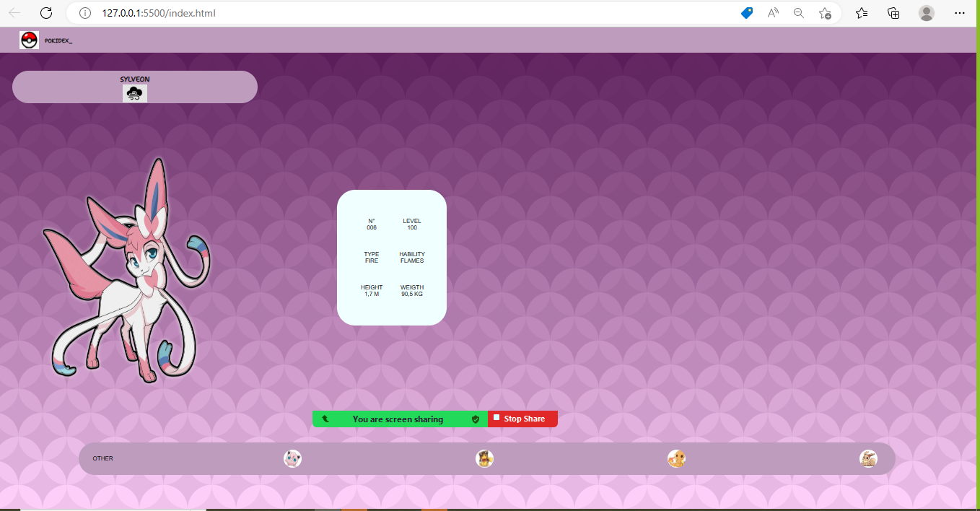Screen dimensions: 980x511
Task: Click the Sylveon artwork image
Action: [127, 271]
